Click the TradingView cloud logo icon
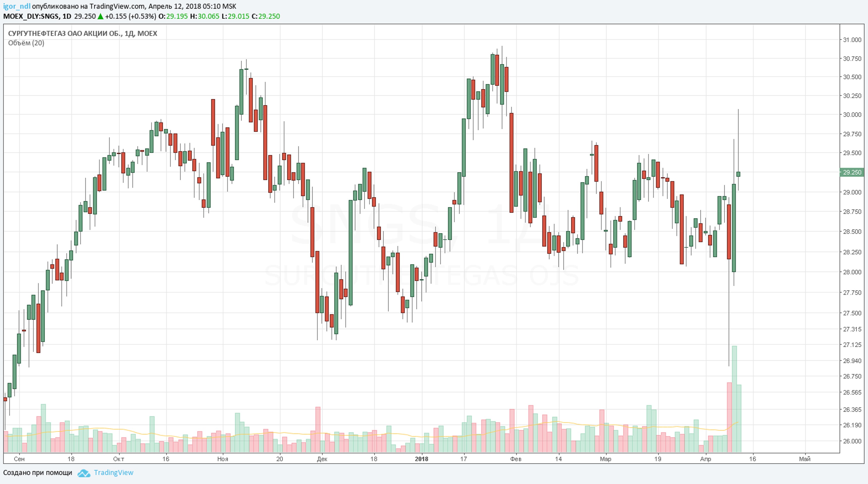 [x=83, y=473]
